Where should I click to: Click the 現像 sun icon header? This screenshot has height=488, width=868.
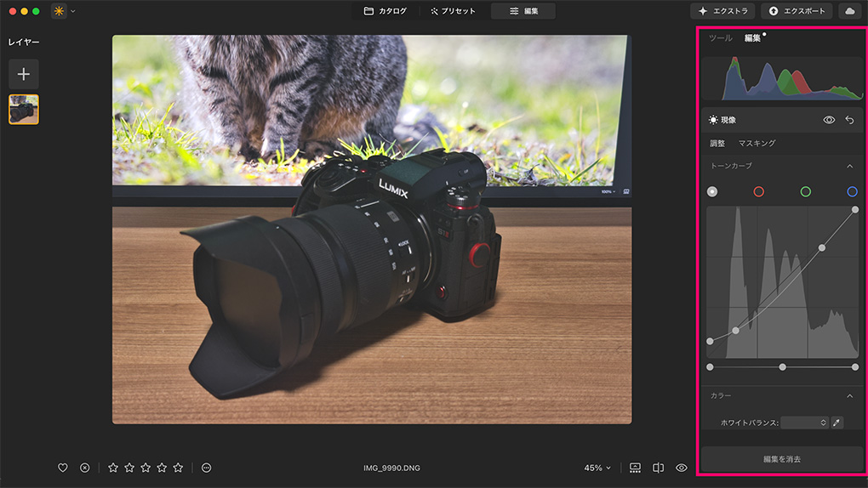(713, 120)
